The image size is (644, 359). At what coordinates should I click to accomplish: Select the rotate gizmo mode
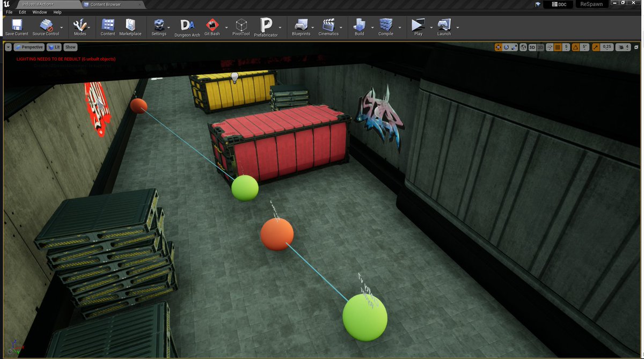click(x=506, y=47)
